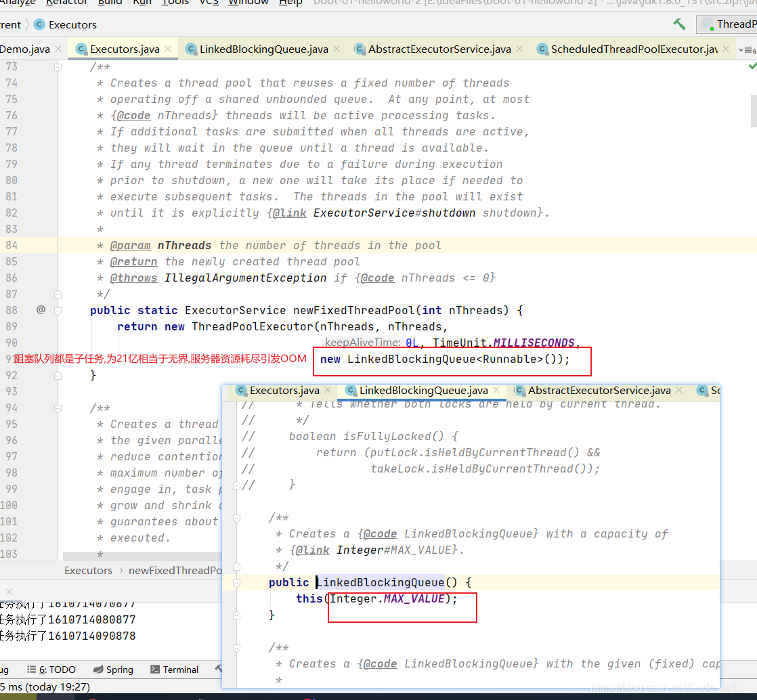The height and width of the screenshot is (700, 757).
Task: Close LinkedBlockingQueue.java tab in main tab bar
Action: (337, 49)
